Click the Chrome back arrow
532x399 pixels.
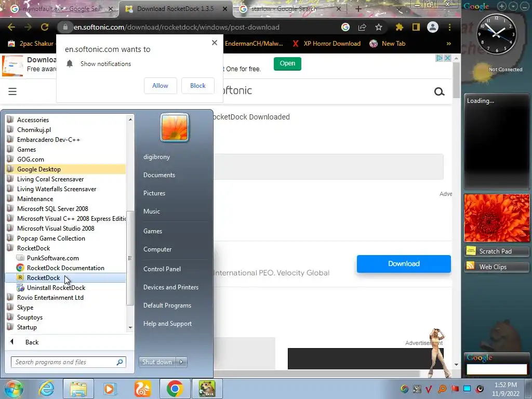(x=11, y=27)
